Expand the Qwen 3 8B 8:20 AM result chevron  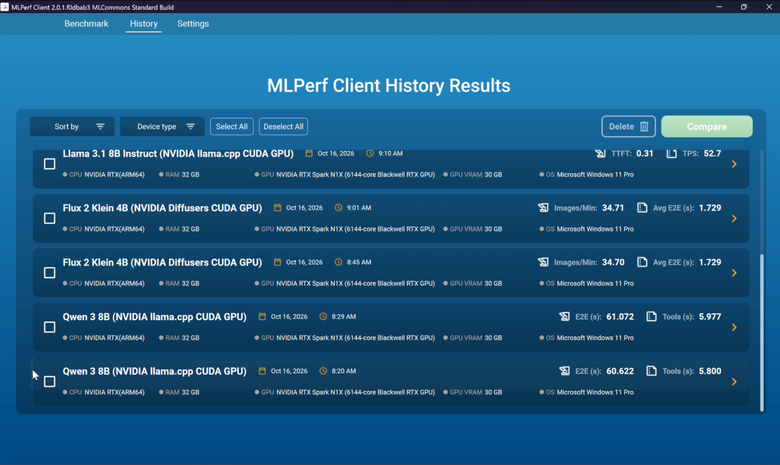[x=734, y=382]
